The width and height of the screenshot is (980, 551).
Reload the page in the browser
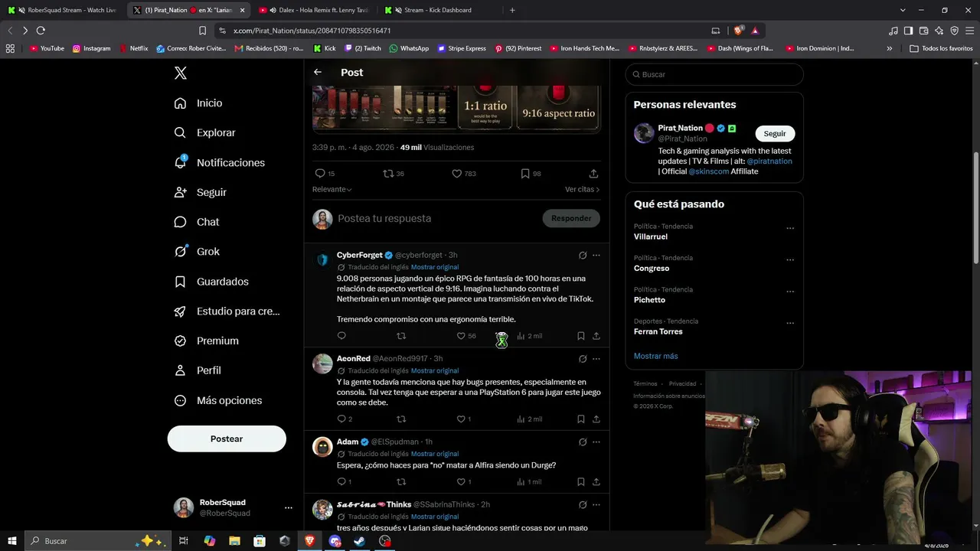41,31
